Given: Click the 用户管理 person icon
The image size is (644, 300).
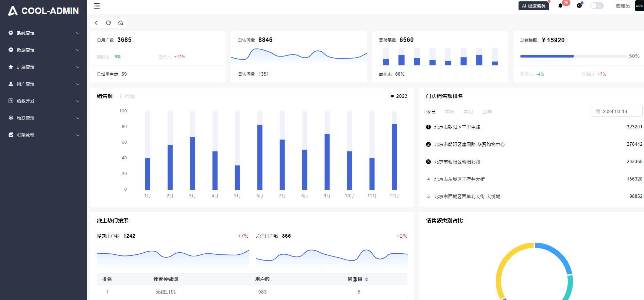Looking at the screenshot, I should [x=11, y=84].
